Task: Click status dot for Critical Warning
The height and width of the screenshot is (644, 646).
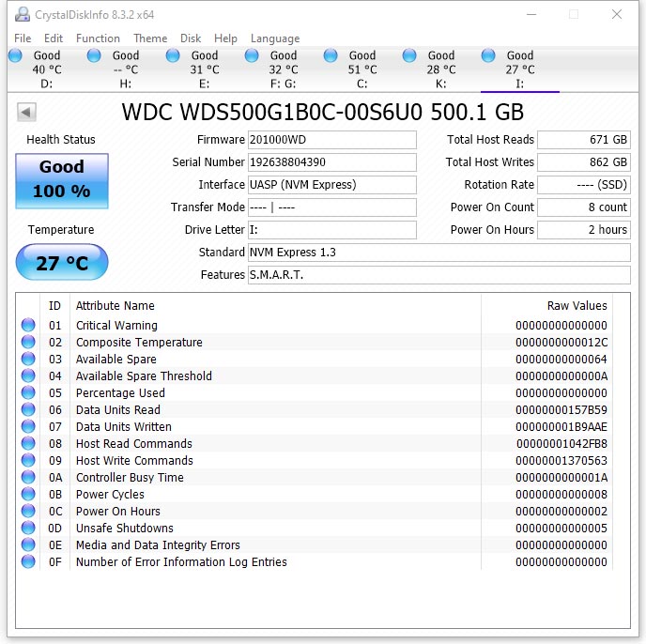Action: [28, 325]
